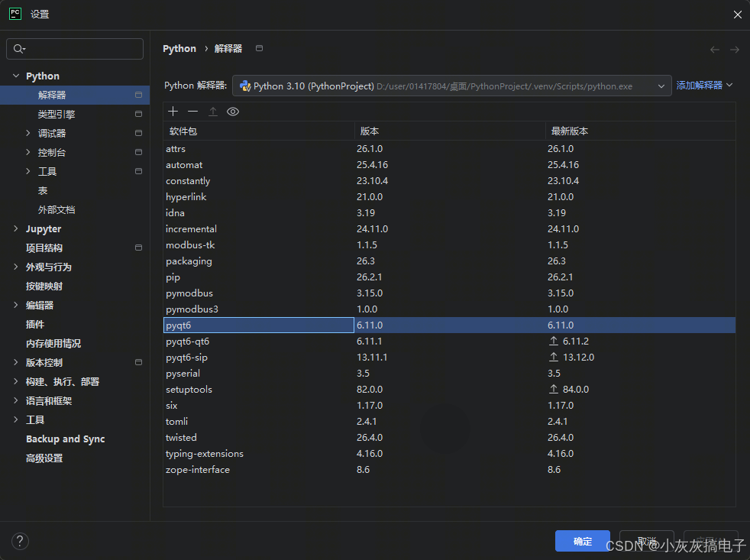
Task: Expand 构建、执行、部署 group
Action: (16, 381)
